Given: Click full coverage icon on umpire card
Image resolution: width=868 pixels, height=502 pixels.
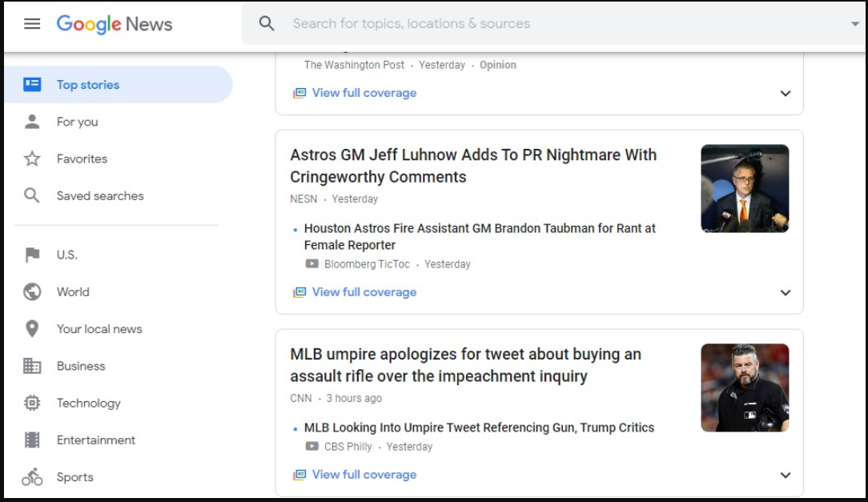Looking at the screenshot, I should tap(299, 475).
